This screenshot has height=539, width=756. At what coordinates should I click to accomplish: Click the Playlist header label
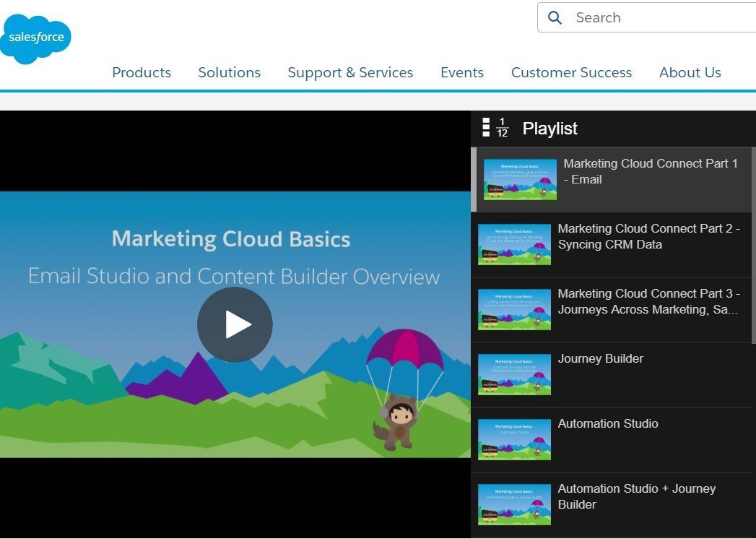click(x=550, y=129)
